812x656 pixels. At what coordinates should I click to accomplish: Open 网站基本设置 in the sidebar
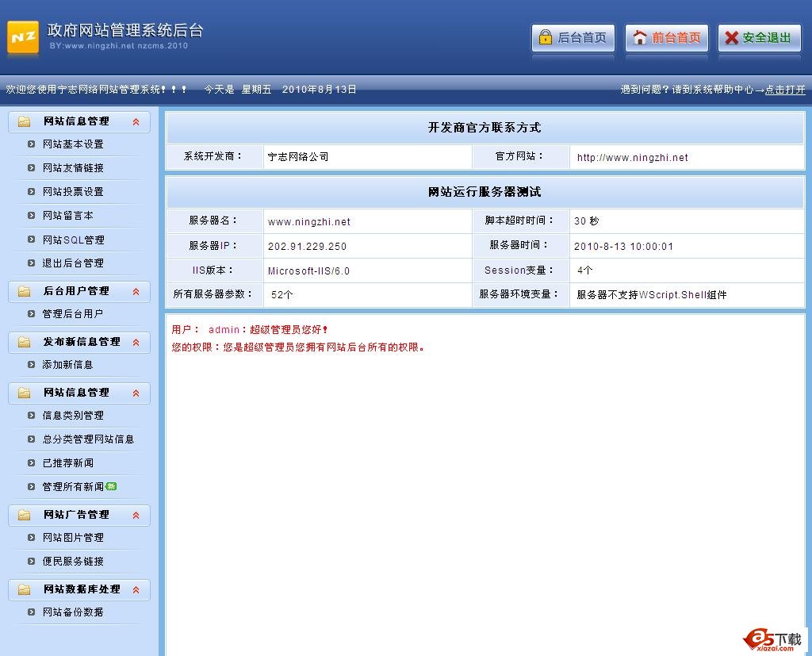point(73,144)
